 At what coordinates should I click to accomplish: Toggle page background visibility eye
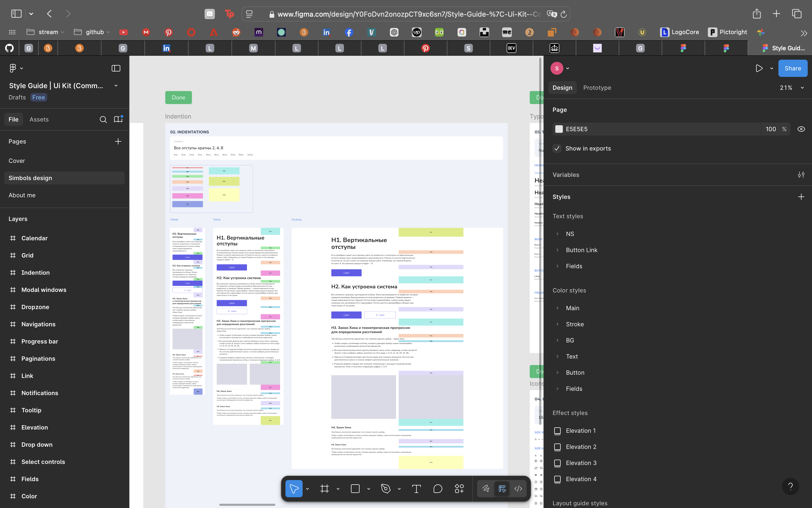click(801, 129)
